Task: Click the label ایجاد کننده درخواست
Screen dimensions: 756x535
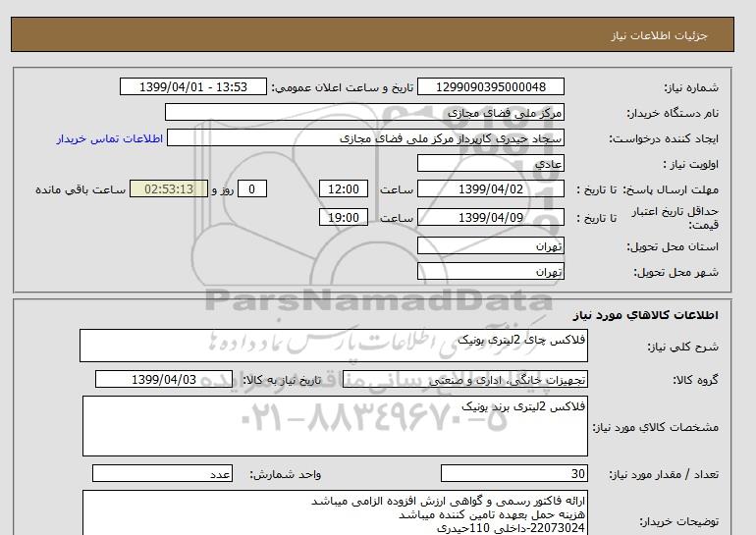Action: (664, 138)
